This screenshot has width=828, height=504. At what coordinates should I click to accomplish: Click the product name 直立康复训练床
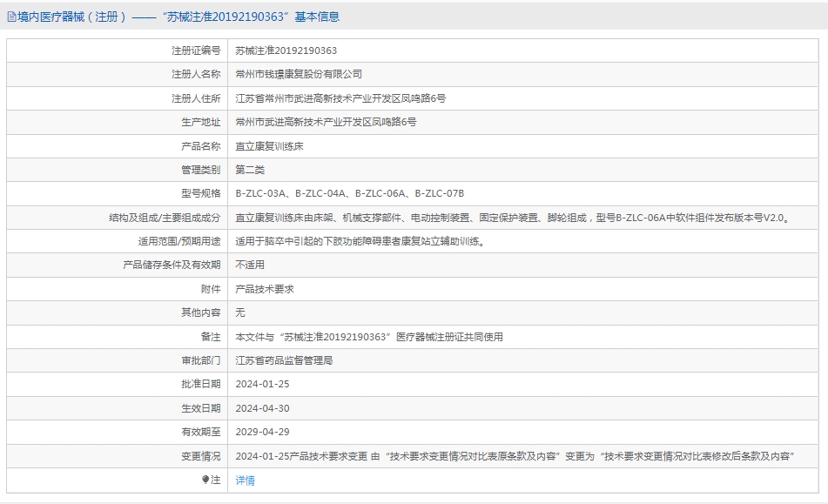269,146
